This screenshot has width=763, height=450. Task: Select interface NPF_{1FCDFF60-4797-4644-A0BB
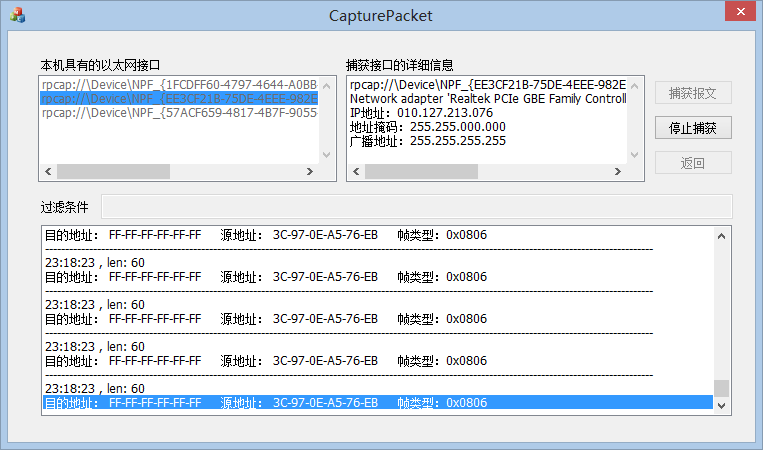[179, 85]
